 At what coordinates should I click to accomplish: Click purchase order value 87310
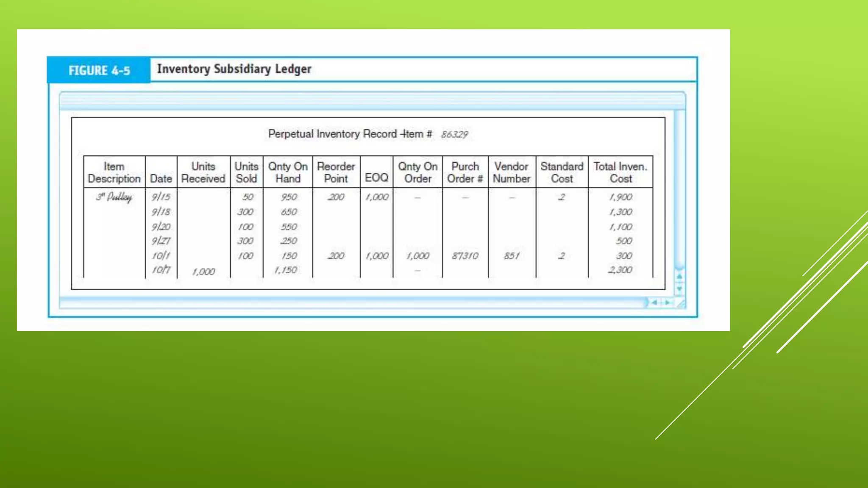465,256
